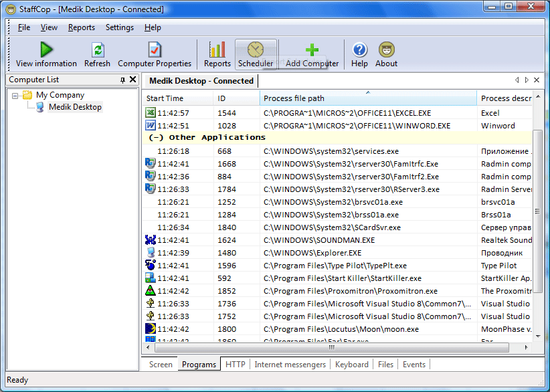Select the SCardSvr.exe process path
The image size is (550, 392).
click(332, 227)
